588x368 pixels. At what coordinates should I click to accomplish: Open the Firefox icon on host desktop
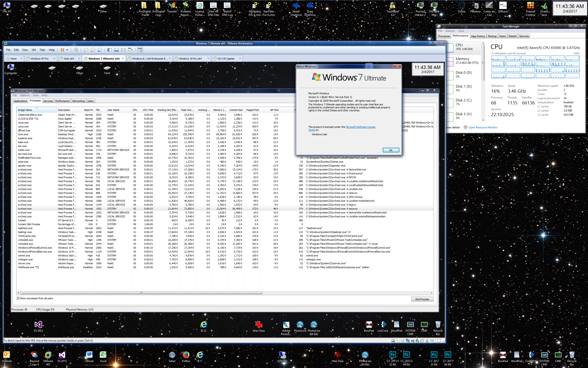[186, 357]
